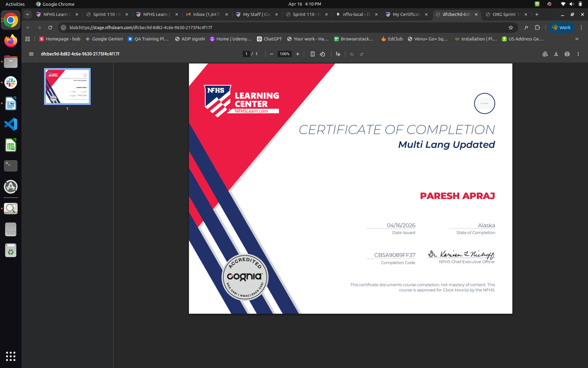Reload the current page

click(50, 28)
